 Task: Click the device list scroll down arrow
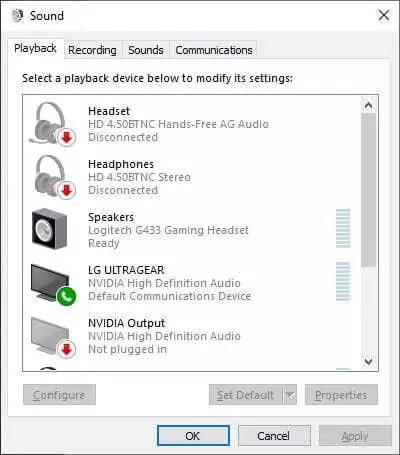(368, 361)
